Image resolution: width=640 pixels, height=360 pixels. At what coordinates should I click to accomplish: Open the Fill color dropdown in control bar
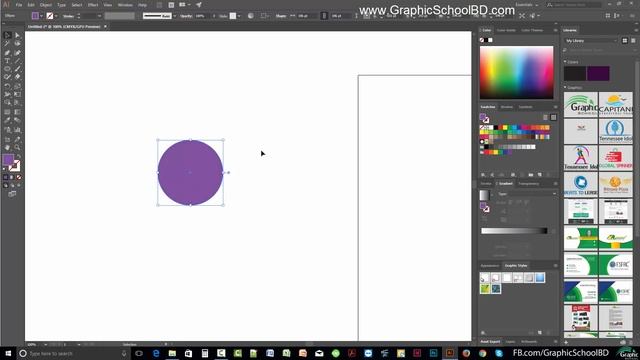(x=41, y=16)
